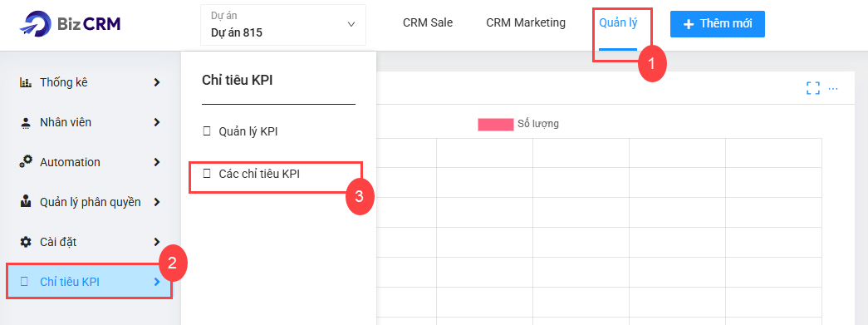Expand the Thống kê chevron arrow

157,82
